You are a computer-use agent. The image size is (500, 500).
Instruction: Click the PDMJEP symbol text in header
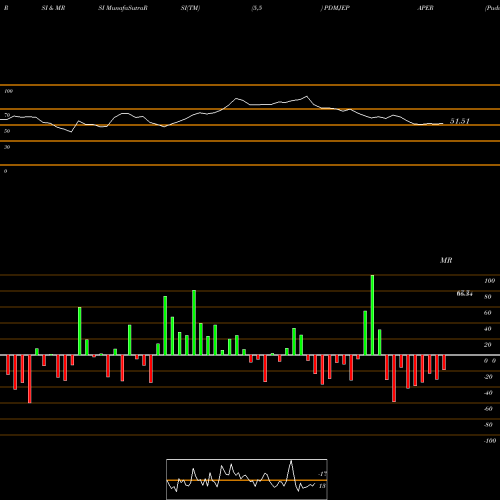(337, 8)
